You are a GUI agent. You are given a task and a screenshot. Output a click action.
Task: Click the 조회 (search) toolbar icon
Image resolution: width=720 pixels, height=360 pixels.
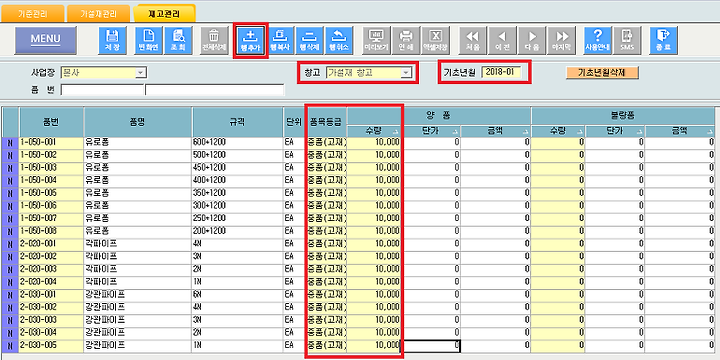[x=177, y=40]
